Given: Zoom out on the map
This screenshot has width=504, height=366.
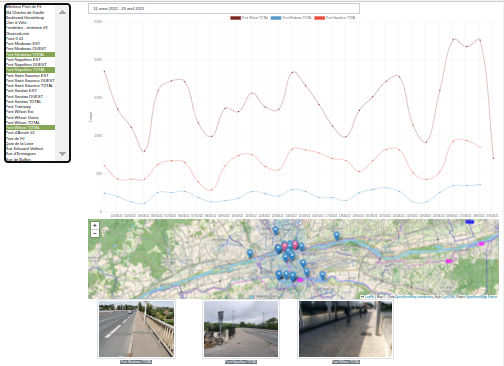Looking at the screenshot, I should [x=95, y=233].
